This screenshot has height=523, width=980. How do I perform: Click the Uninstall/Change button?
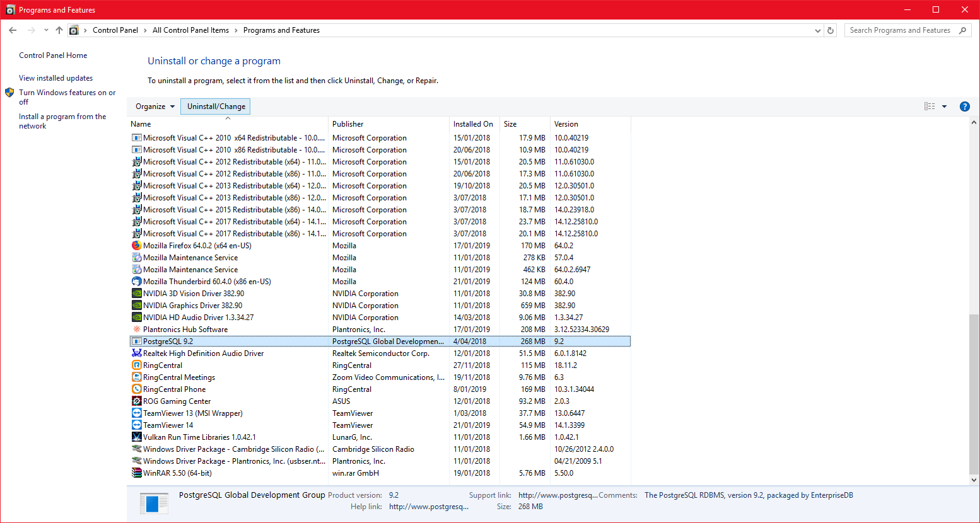tap(216, 106)
